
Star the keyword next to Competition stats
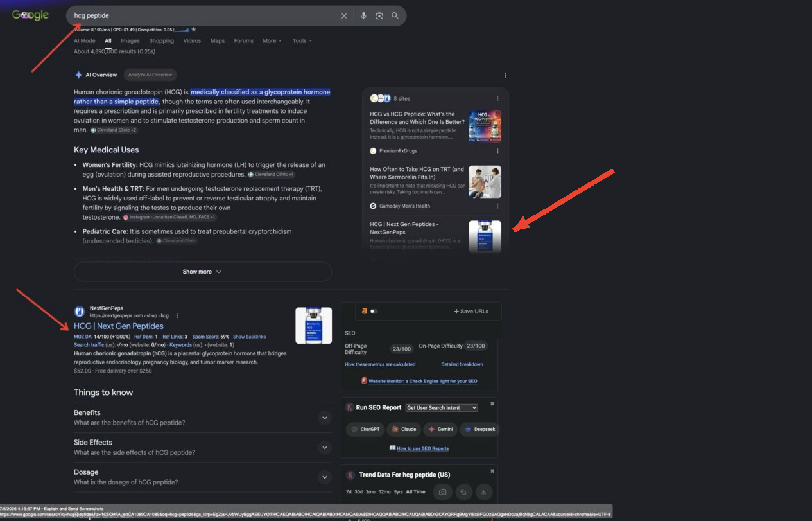tap(194, 30)
